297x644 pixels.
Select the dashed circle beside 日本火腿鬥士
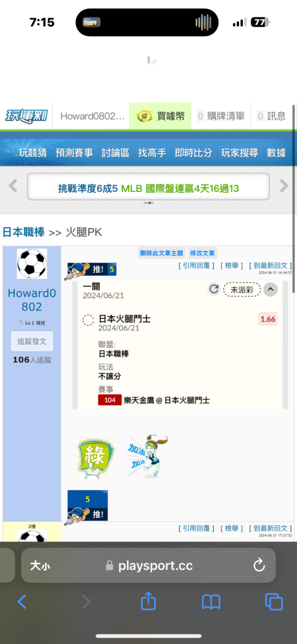(x=88, y=320)
